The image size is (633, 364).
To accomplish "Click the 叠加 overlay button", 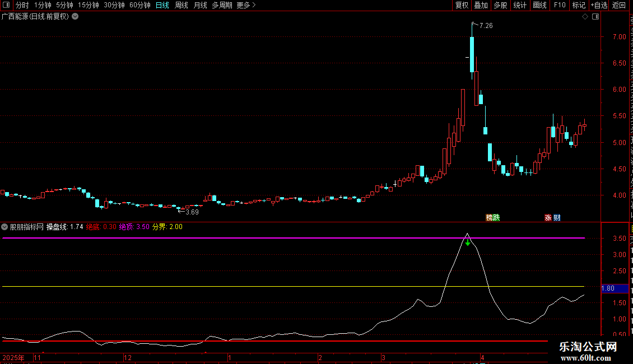I will pos(481,5).
